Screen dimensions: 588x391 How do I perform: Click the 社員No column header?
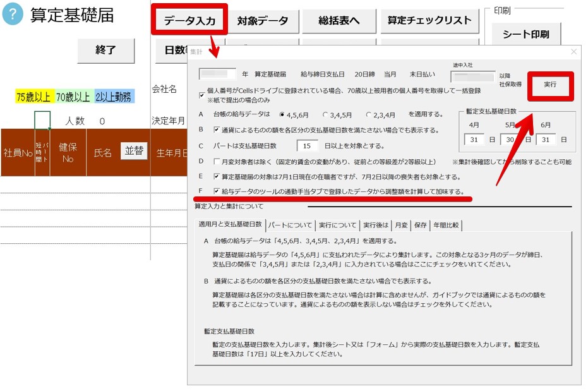point(18,153)
